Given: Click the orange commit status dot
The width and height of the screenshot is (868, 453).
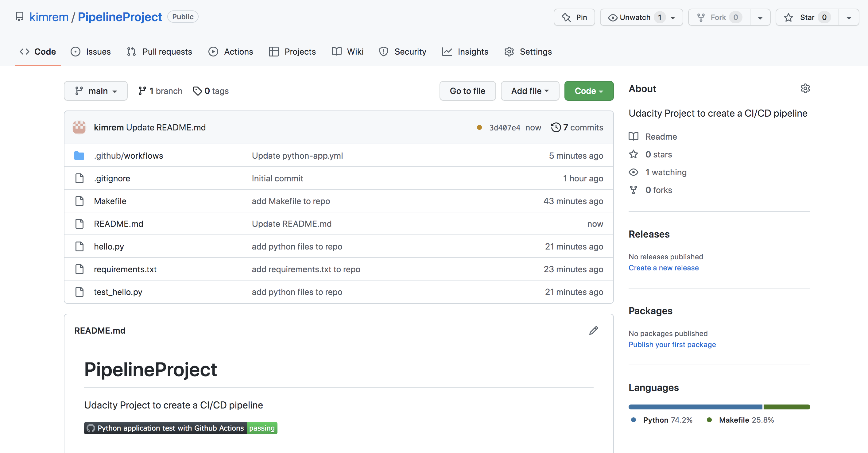Looking at the screenshot, I should pos(479,127).
